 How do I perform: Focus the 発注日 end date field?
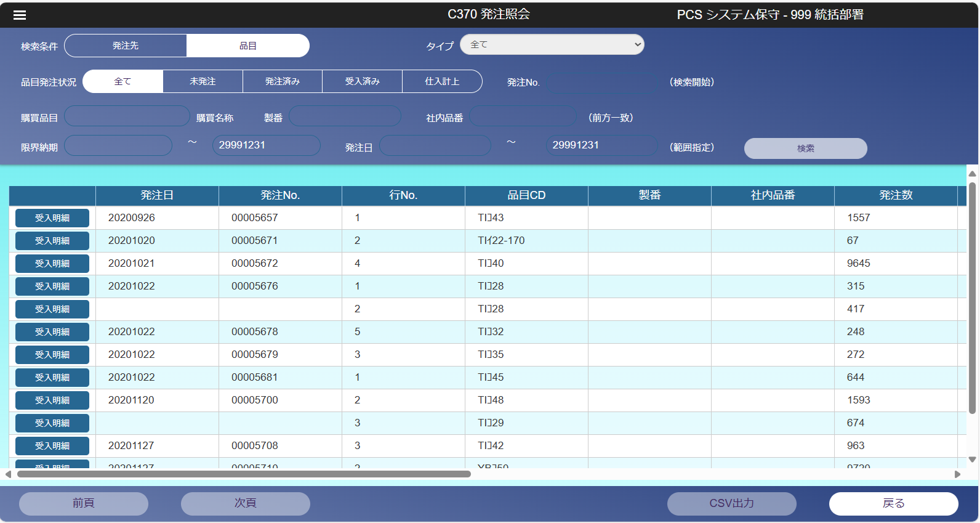point(601,145)
